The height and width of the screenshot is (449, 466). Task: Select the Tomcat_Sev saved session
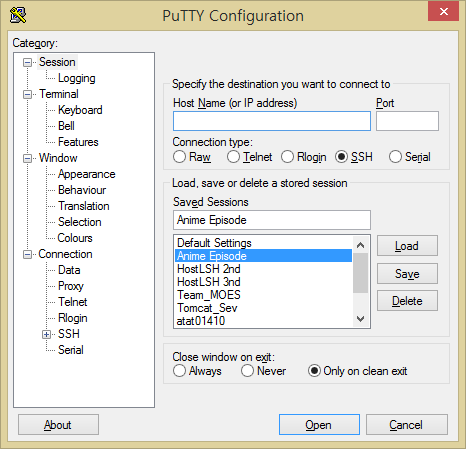click(x=207, y=308)
